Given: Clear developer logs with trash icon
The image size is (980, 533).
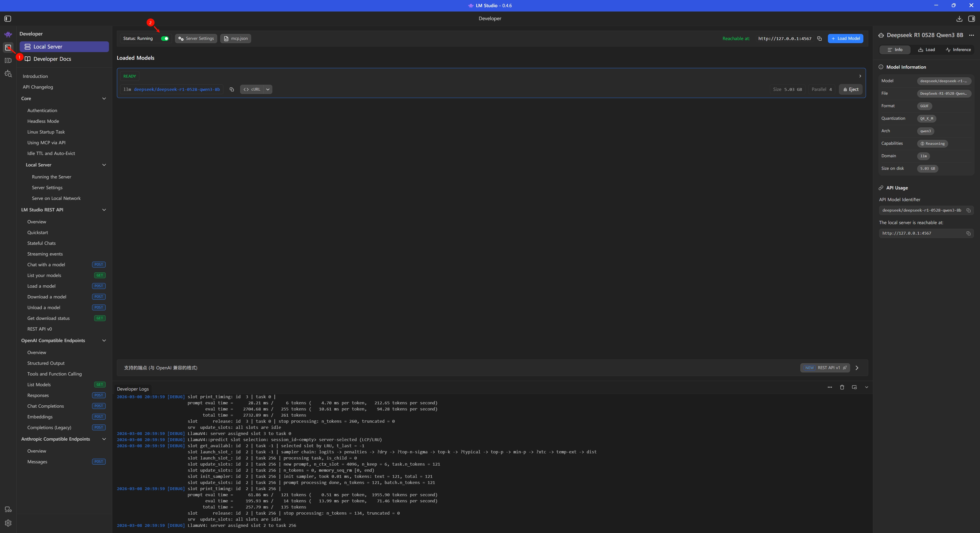Looking at the screenshot, I should (x=842, y=387).
